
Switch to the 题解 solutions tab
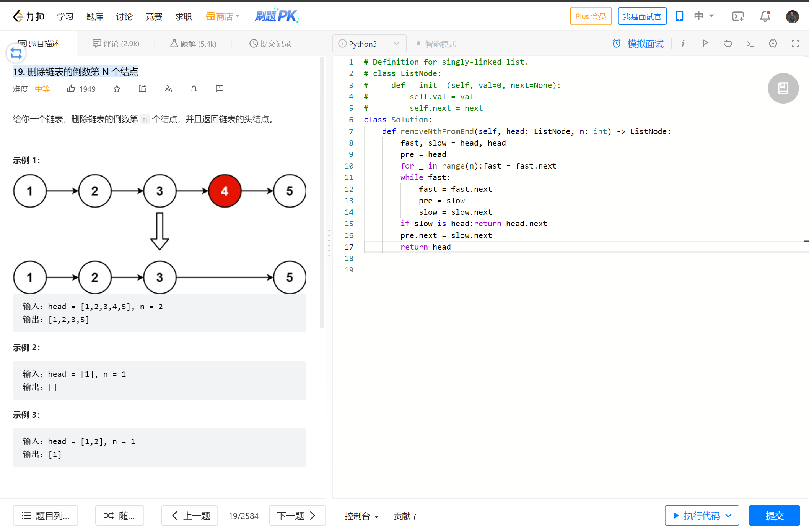click(193, 44)
